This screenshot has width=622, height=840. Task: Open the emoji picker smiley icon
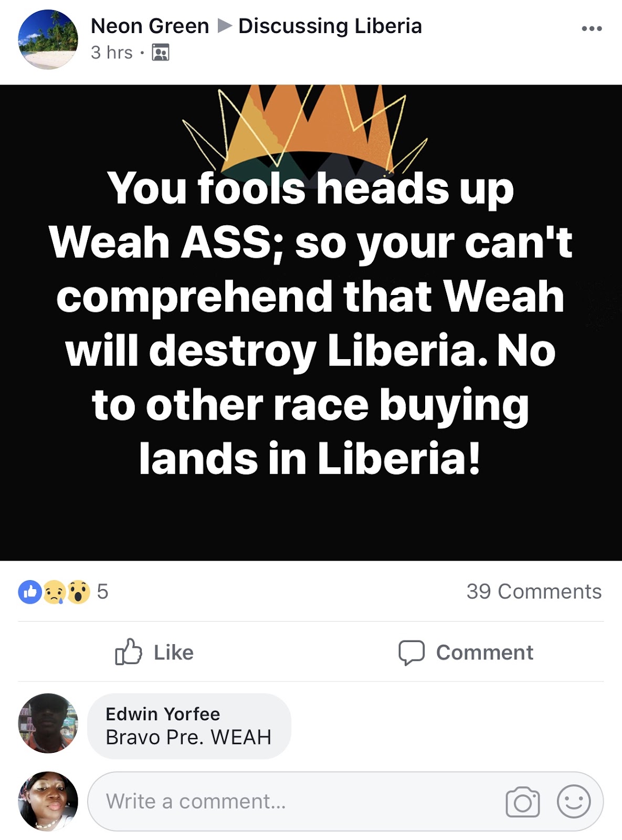click(x=574, y=801)
